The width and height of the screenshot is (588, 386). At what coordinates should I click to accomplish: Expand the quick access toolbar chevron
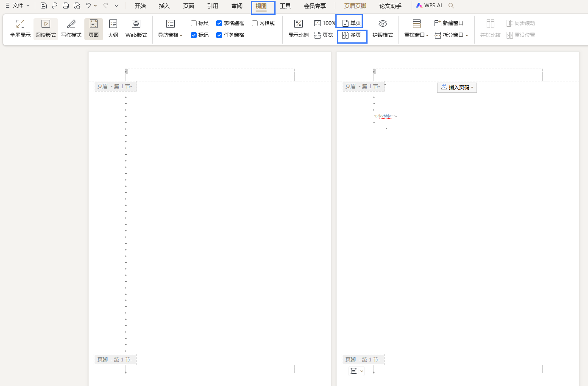pos(117,6)
